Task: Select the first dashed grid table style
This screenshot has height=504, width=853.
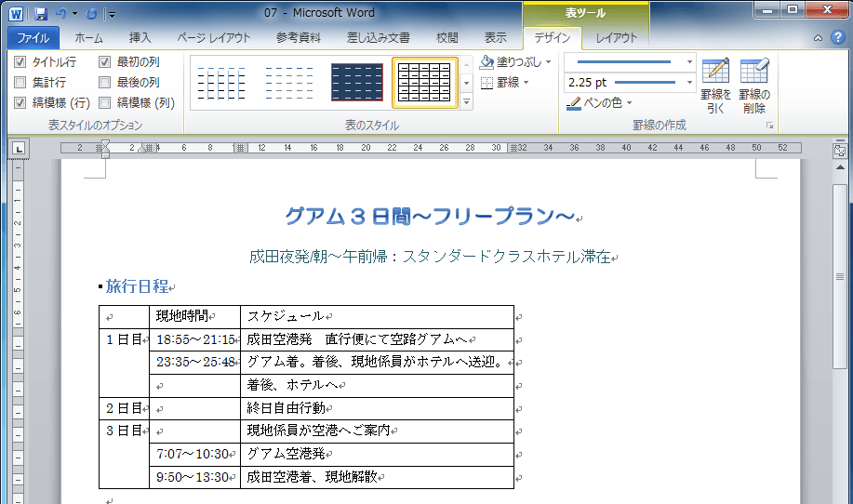Action: (x=221, y=83)
